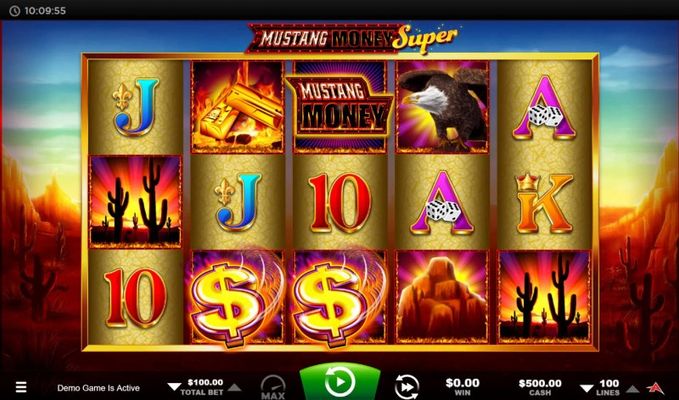Click the $100.00 total bet value
This screenshot has width=679, height=400.
(205, 382)
